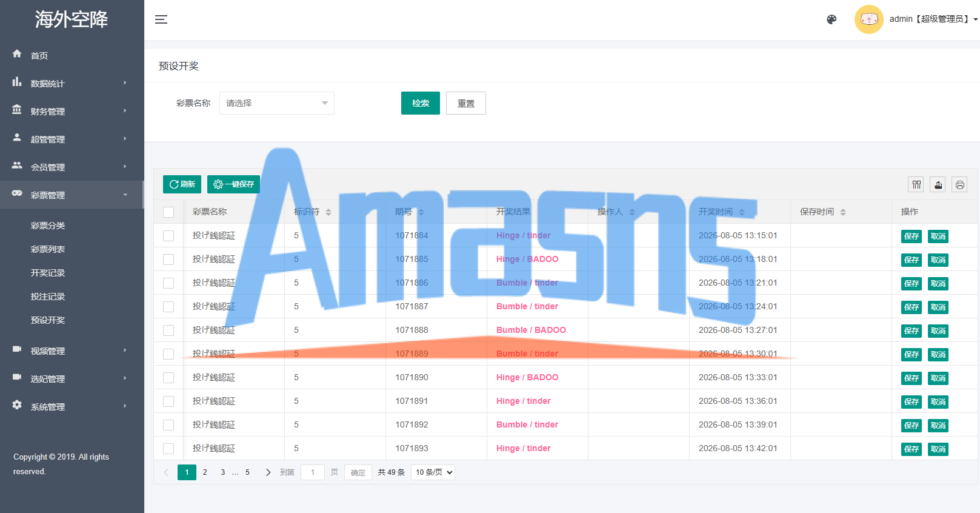Open the column filter grid icon
This screenshot has width=980, height=513.
point(916,185)
